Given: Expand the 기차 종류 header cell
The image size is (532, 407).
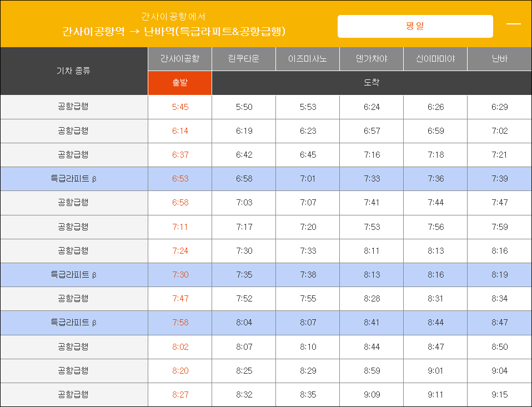Looking at the screenshot, I should 73,71.
